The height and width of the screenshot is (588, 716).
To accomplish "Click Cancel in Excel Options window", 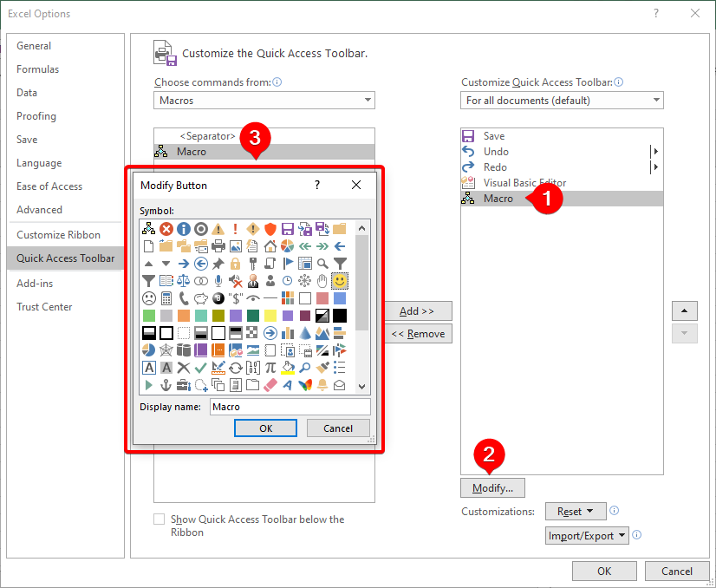I will (x=677, y=572).
